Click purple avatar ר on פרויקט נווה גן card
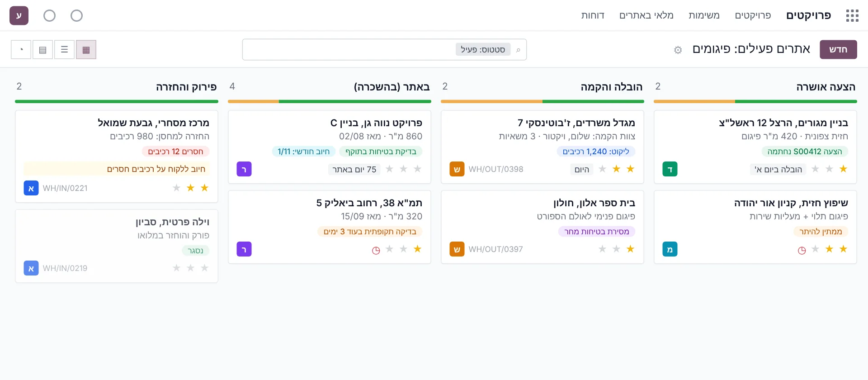This screenshot has height=380, width=868. (244, 169)
